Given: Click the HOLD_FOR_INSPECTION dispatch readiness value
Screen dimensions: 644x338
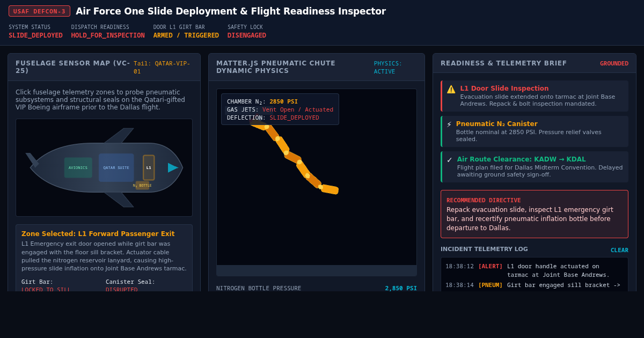Looking at the screenshot, I should point(108,35).
